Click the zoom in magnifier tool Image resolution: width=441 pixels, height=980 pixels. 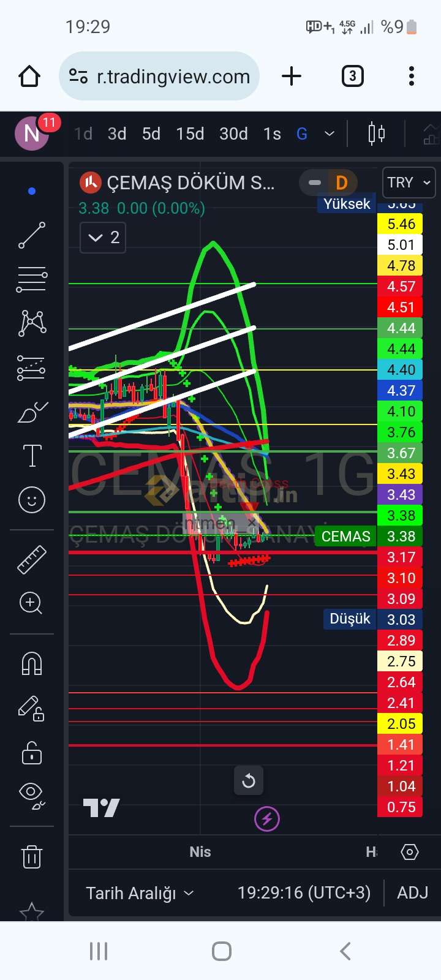click(32, 603)
